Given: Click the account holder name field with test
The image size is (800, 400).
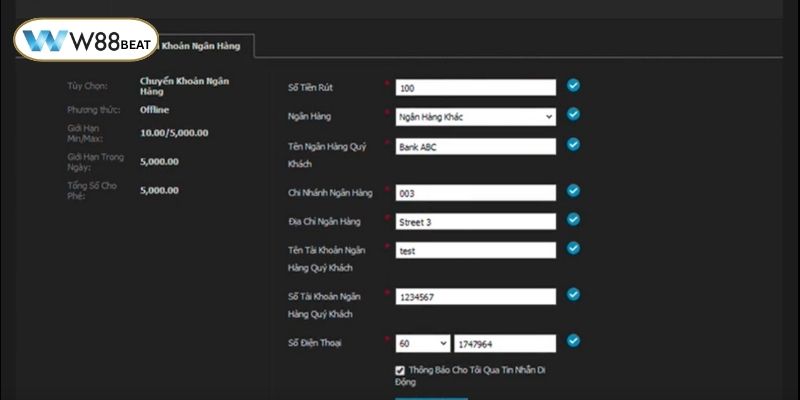Looking at the screenshot, I should (475, 250).
